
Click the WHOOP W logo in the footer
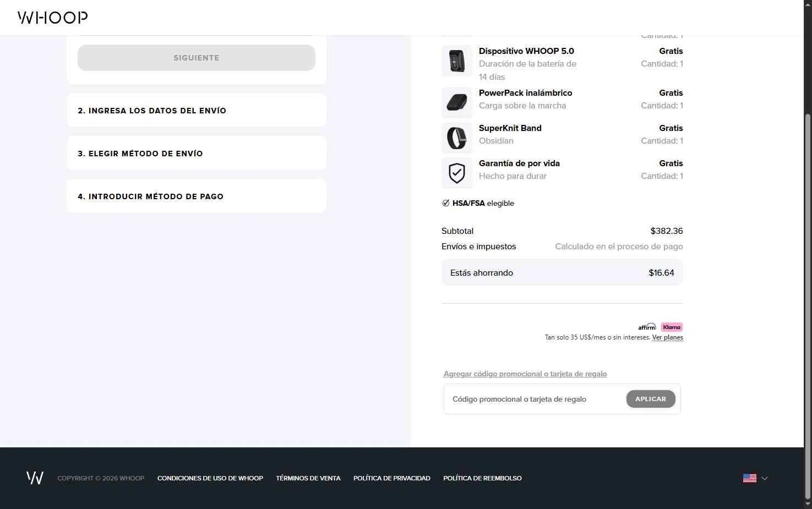(35, 478)
